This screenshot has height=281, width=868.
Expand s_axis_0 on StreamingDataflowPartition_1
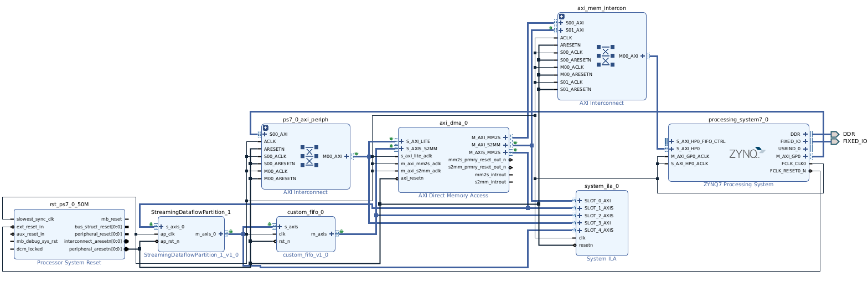coord(161,227)
